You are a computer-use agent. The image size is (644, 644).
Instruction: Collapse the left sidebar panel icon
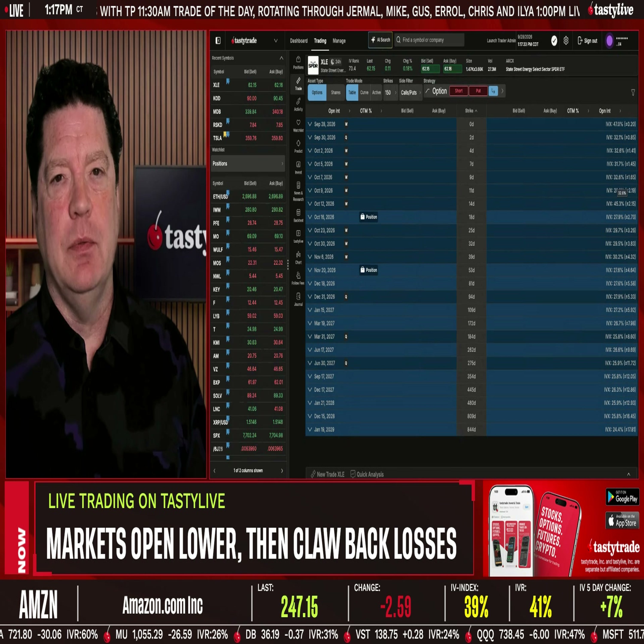pos(218,41)
